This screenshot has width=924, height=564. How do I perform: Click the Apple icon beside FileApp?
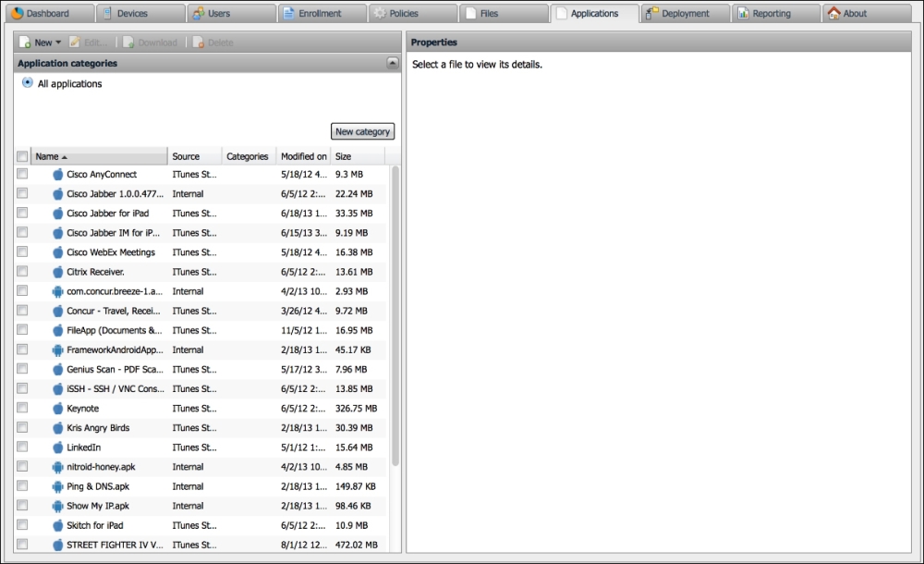pos(57,330)
